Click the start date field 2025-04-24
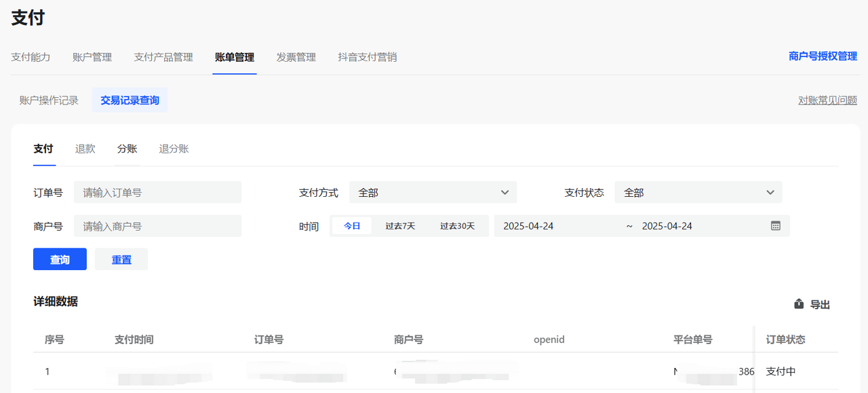 tap(529, 226)
